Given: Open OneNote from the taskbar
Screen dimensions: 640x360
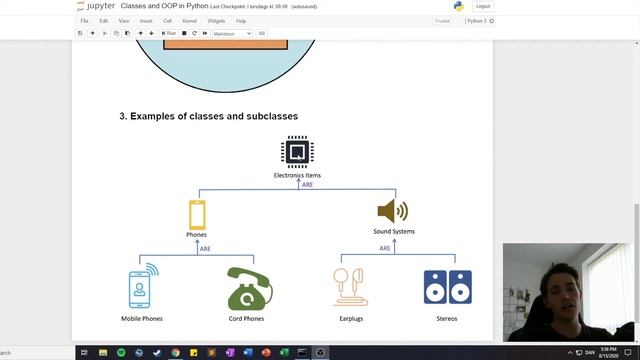Looking at the screenshot, I should [x=230, y=353].
